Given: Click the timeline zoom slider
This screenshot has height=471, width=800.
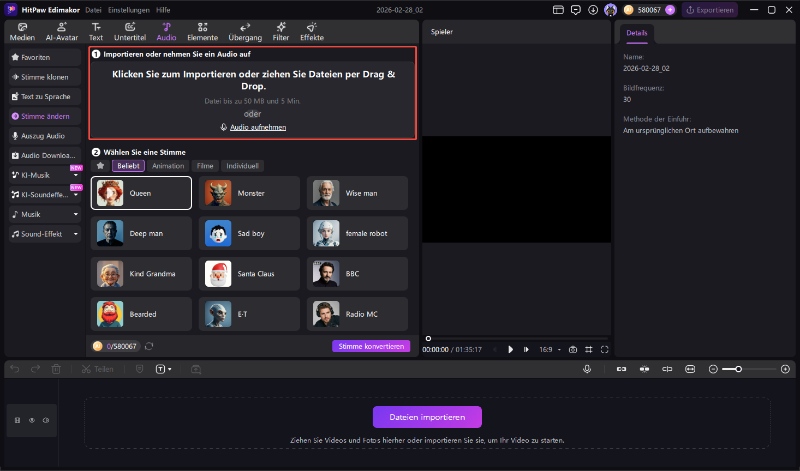Looking at the screenshot, I should (x=739, y=369).
